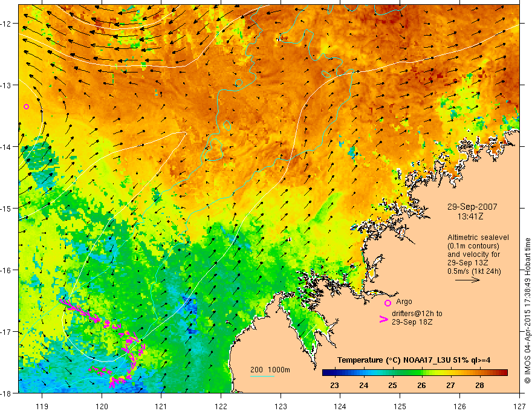The image size is (532, 411).
Task: Click the -13 latitude axis label
Action: click(x=6, y=85)
